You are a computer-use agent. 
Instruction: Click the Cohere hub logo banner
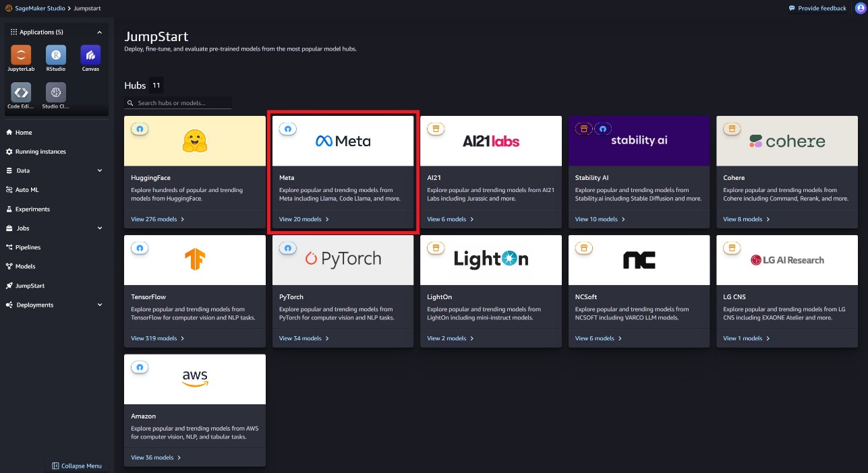click(787, 141)
